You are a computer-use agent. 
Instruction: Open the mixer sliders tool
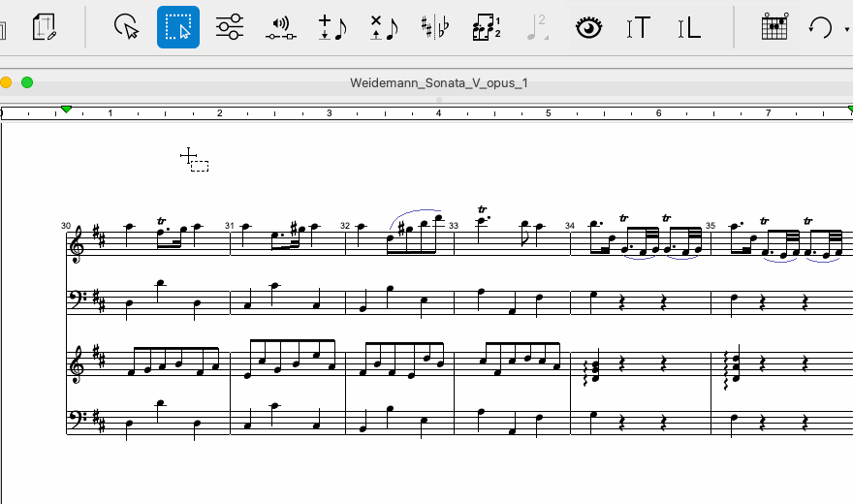pos(229,27)
